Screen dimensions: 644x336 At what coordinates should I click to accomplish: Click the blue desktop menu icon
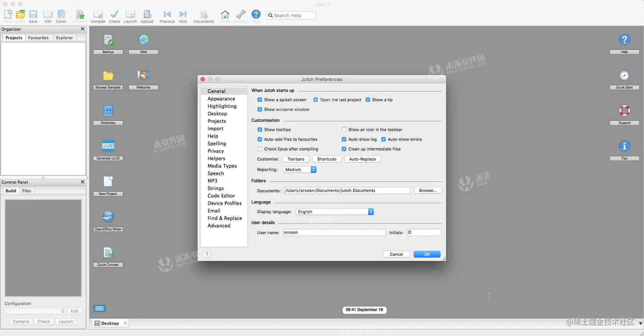click(x=99, y=308)
